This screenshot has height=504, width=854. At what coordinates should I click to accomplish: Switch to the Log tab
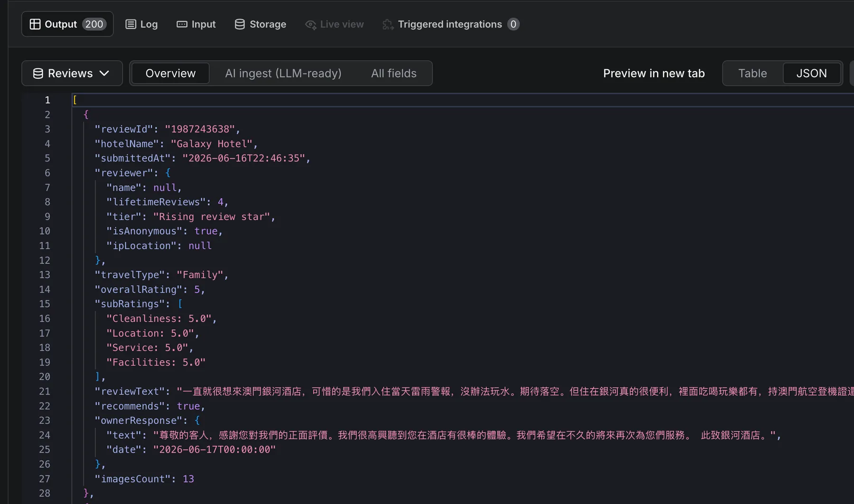[x=141, y=24]
